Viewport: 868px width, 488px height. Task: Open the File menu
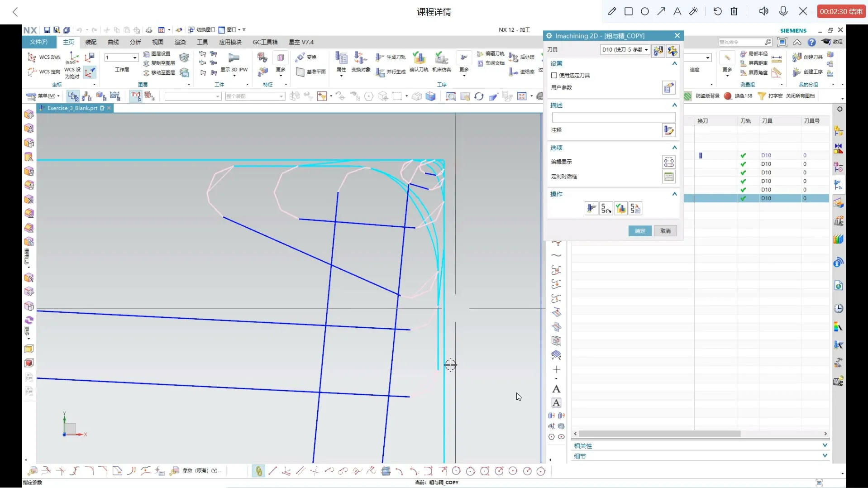pyautogui.click(x=38, y=42)
